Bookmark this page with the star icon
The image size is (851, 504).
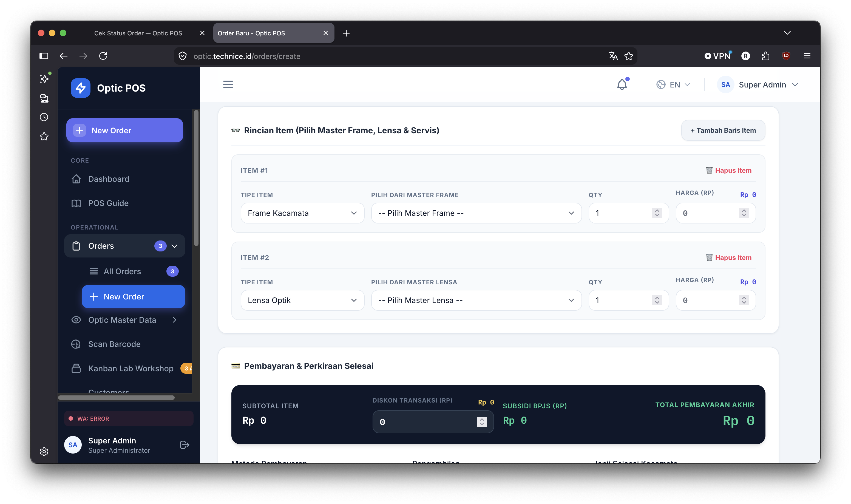tap(629, 56)
